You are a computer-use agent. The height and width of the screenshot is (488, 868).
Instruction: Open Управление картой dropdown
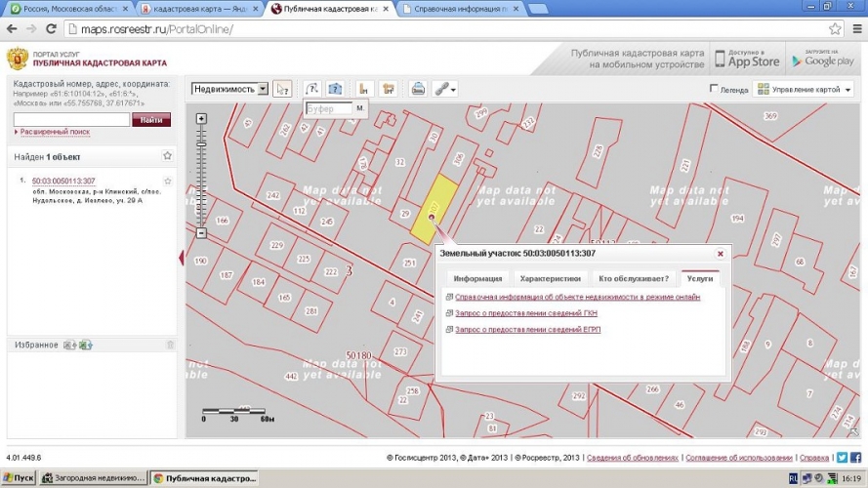804,89
